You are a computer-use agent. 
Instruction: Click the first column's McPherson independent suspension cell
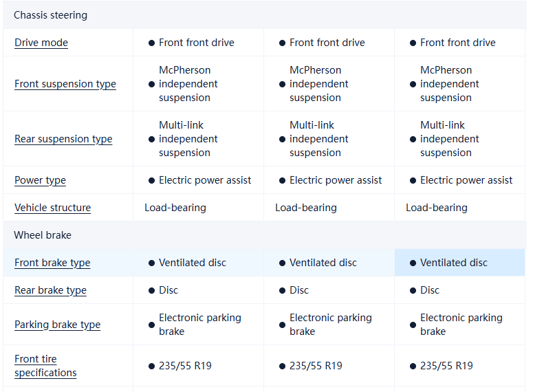[x=188, y=84]
